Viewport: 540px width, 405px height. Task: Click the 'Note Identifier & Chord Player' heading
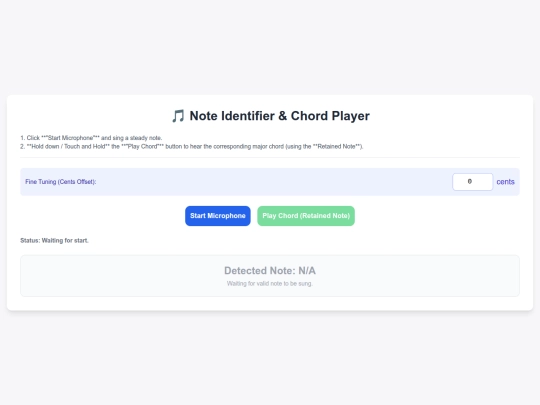point(270,116)
